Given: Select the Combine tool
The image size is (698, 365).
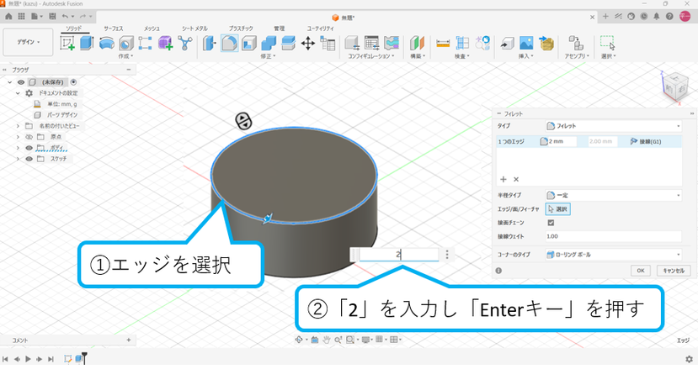Looking at the screenshot, I should point(269,43).
